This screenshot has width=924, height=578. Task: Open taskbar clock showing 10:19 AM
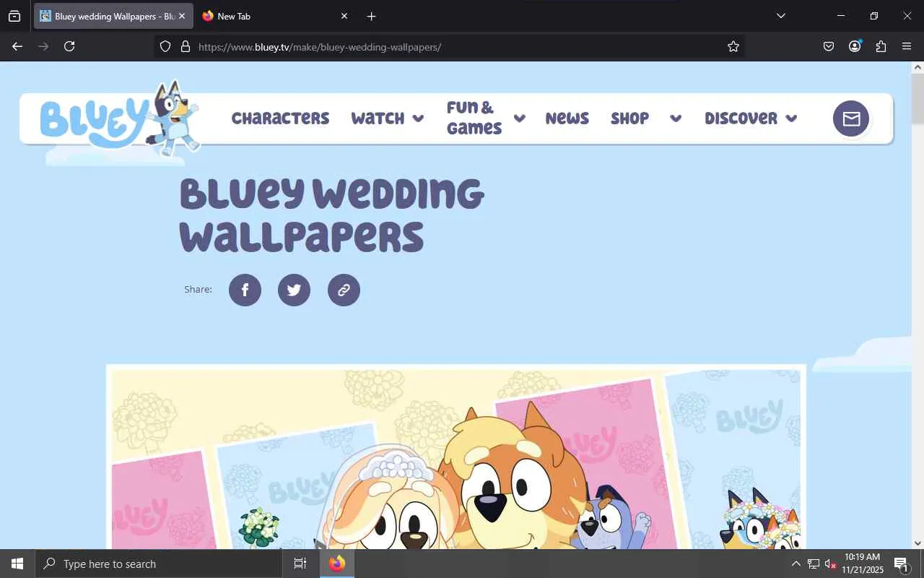tap(862, 564)
